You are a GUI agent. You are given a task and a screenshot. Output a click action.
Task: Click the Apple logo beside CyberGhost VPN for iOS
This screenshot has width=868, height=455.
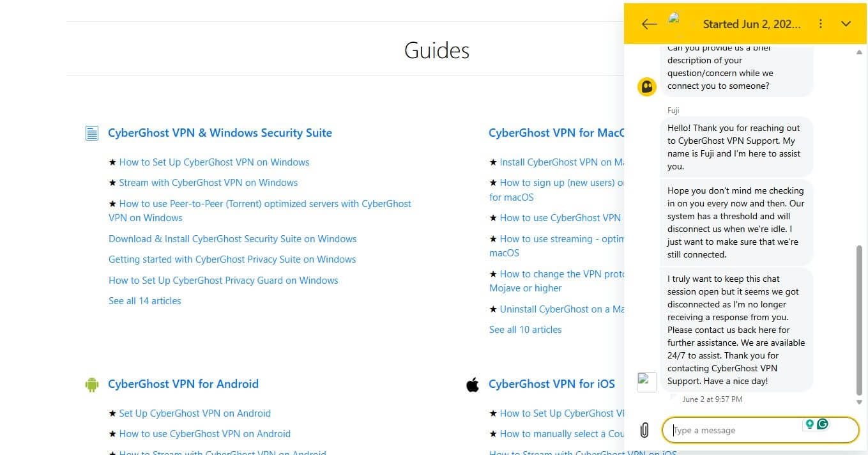[x=473, y=384]
